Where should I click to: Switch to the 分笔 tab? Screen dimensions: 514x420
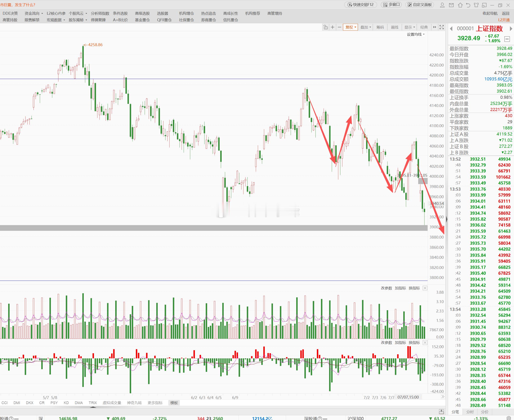click(x=455, y=412)
